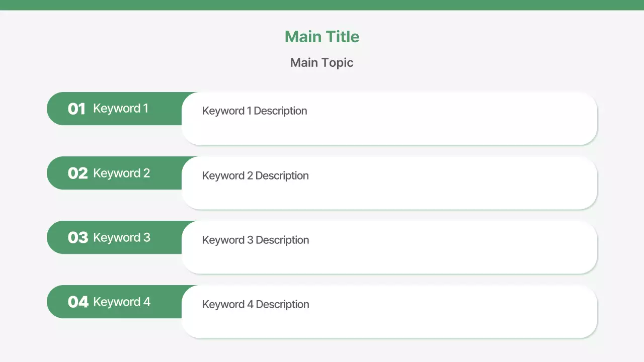Click the Keyword 1 Description text
This screenshot has width=644, height=362.
pos(255,111)
